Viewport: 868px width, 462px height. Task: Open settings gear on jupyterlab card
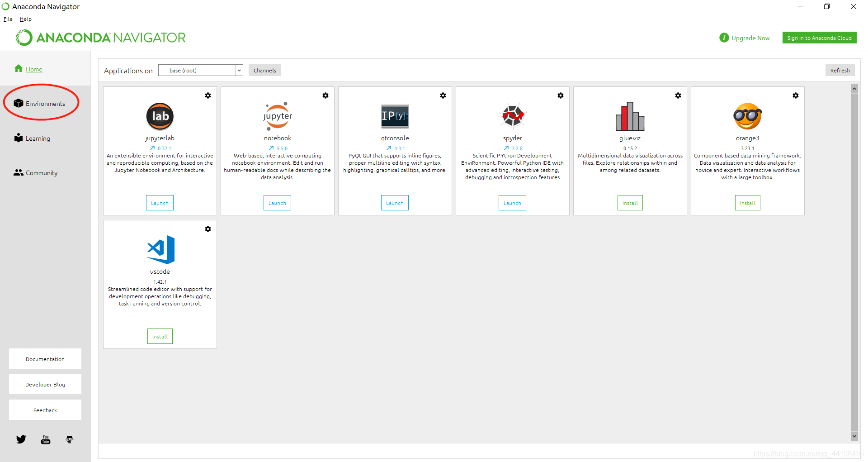[208, 95]
